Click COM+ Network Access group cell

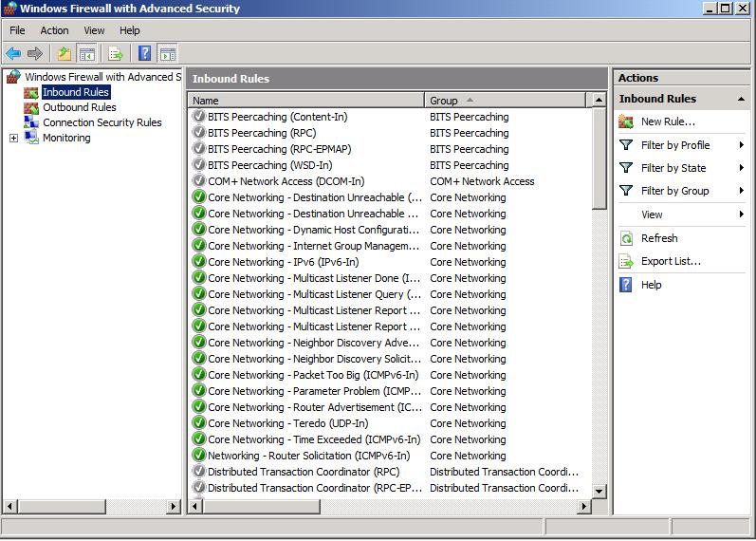coord(482,181)
